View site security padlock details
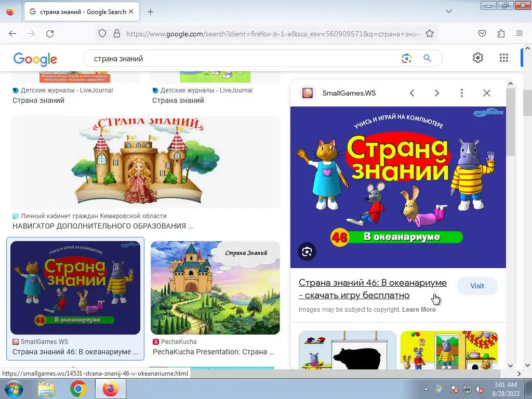 [x=117, y=33]
